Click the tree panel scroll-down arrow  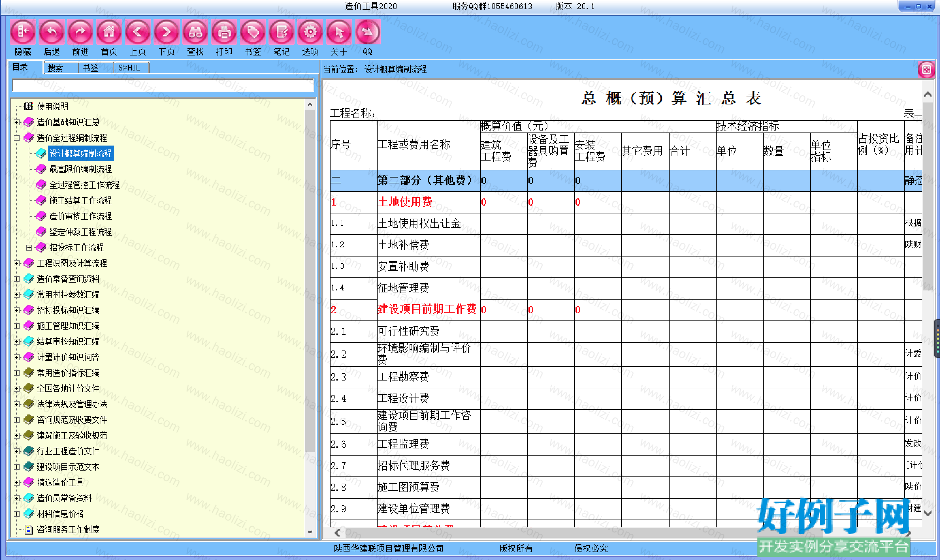(310, 532)
